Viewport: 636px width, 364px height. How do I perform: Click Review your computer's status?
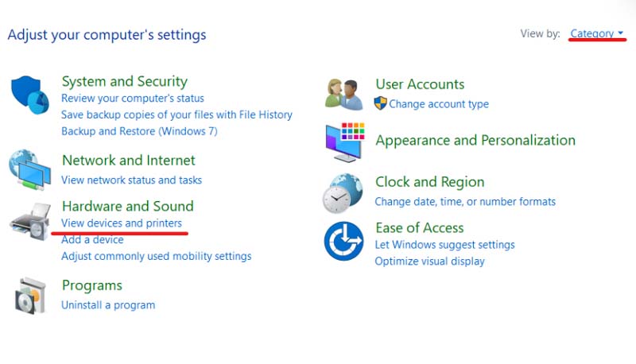click(133, 99)
